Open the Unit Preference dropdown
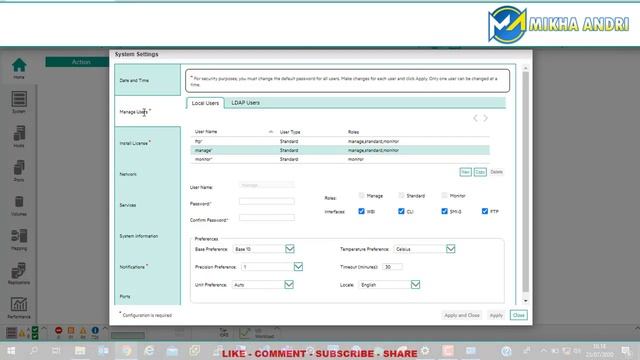This screenshot has width=640, height=360. (289, 284)
